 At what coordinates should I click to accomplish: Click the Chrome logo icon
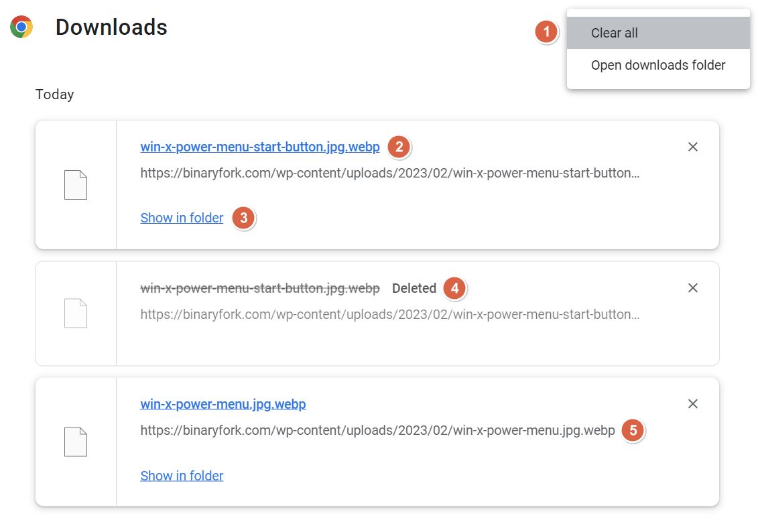click(21, 27)
